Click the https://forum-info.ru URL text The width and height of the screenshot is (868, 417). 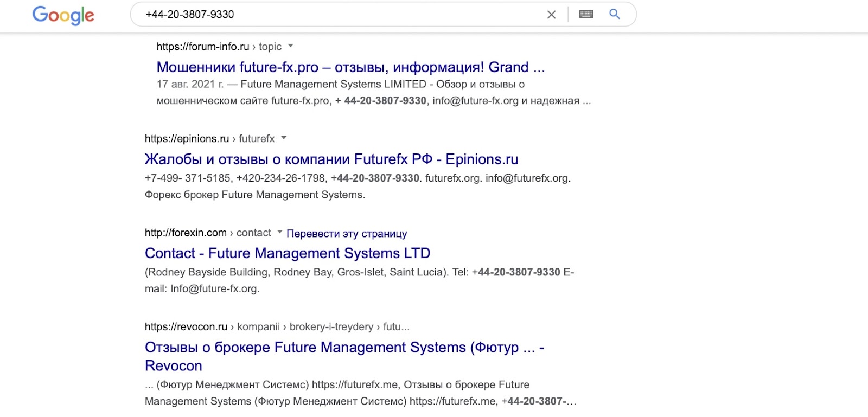point(202,47)
